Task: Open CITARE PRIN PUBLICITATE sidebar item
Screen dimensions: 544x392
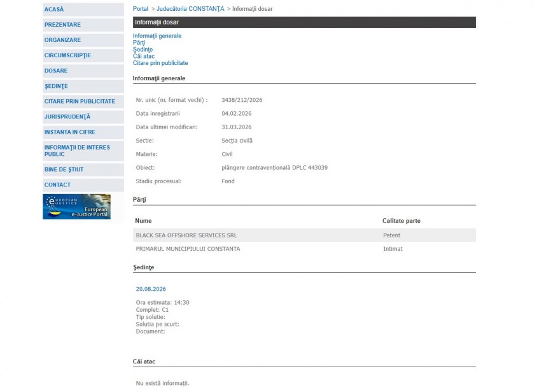Action: pos(80,101)
